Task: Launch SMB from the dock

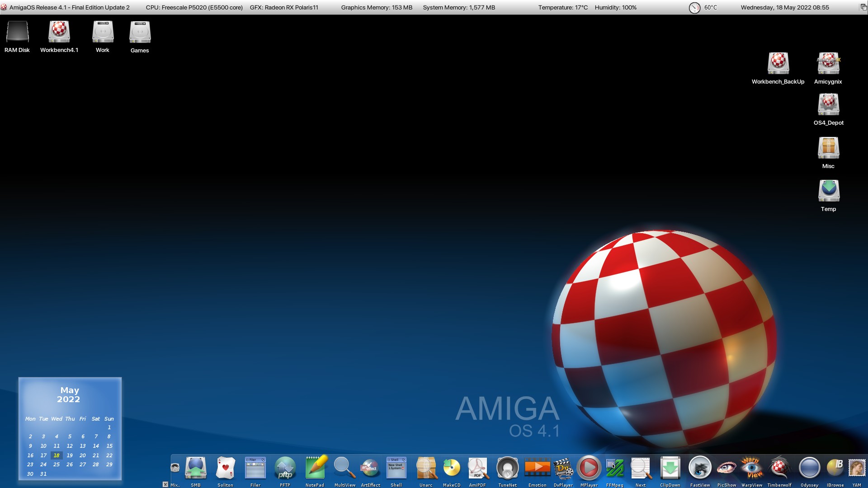Action: point(196,469)
